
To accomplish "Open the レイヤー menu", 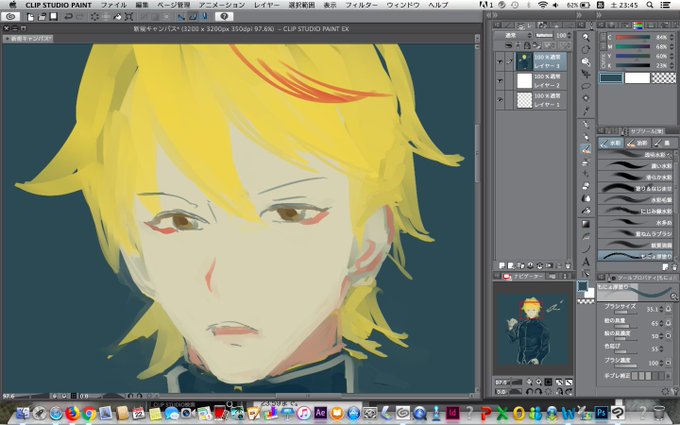I will [x=267, y=5].
